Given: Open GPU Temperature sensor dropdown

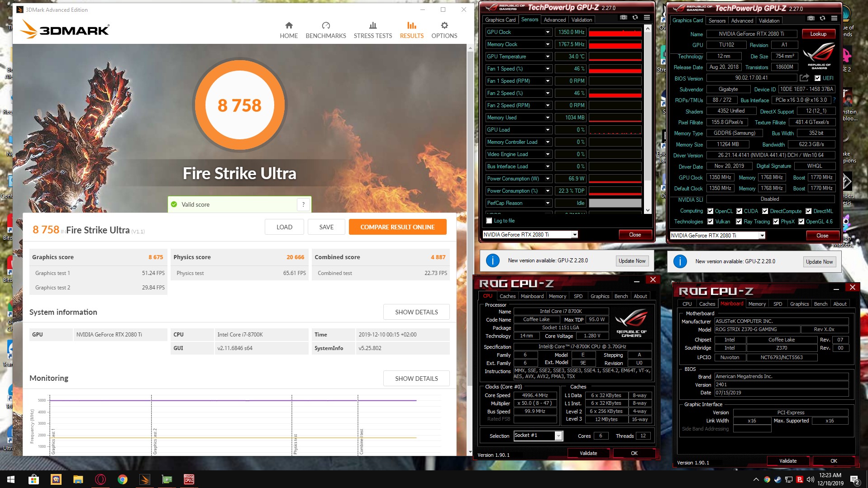Looking at the screenshot, I should (x=548, y=57).
